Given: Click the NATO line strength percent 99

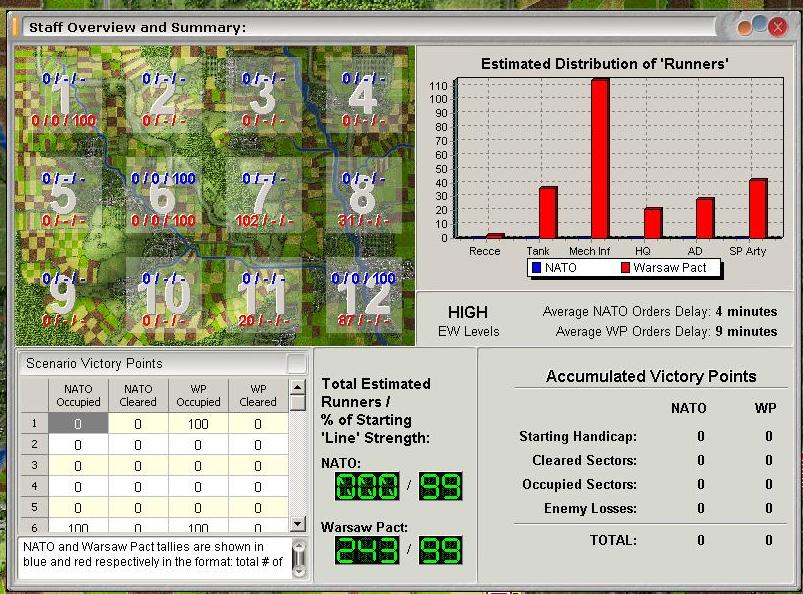Looking at the screenshot, I should (x=440, y=486).
